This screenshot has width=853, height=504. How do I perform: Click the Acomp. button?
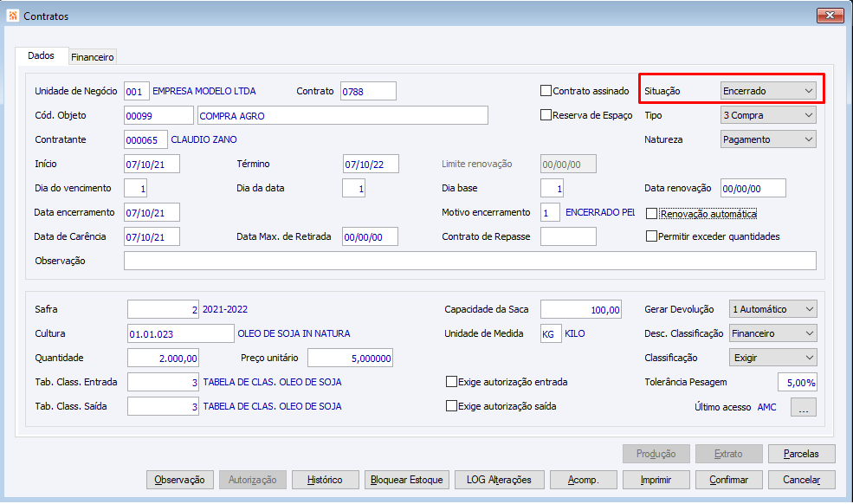[x=583, y=480]
